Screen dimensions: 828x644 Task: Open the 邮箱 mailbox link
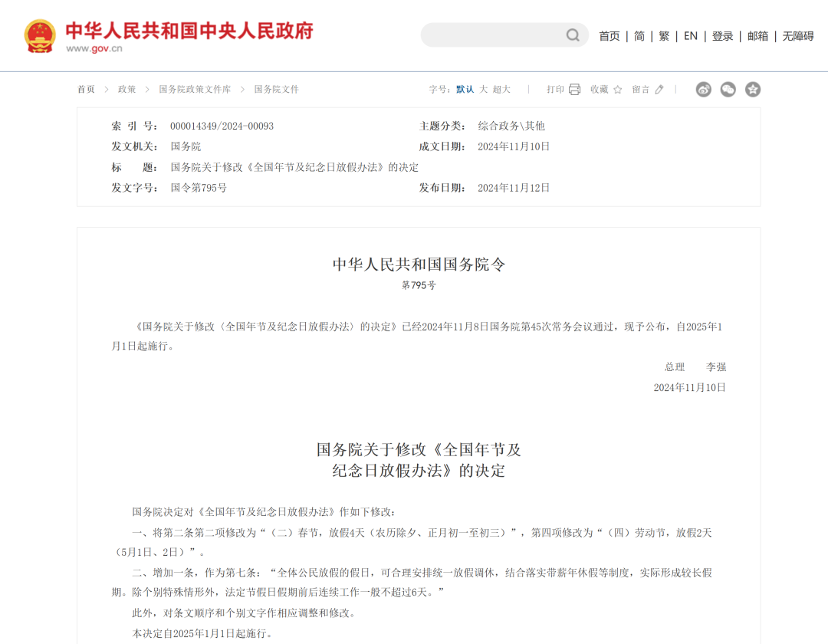757,35
